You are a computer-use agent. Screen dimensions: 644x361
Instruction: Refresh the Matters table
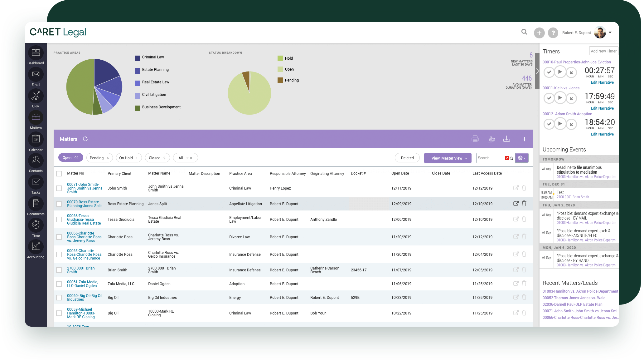click(x=85, y=139)
